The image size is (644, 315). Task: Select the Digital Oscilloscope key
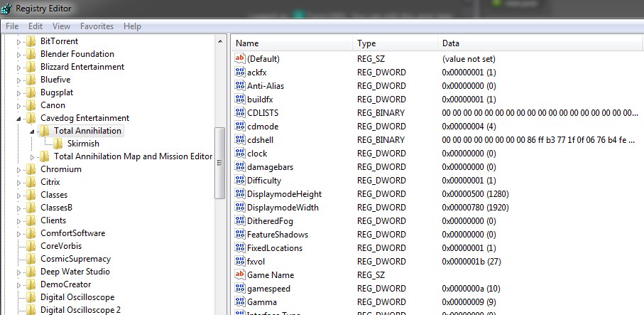(x=77, y=297)
